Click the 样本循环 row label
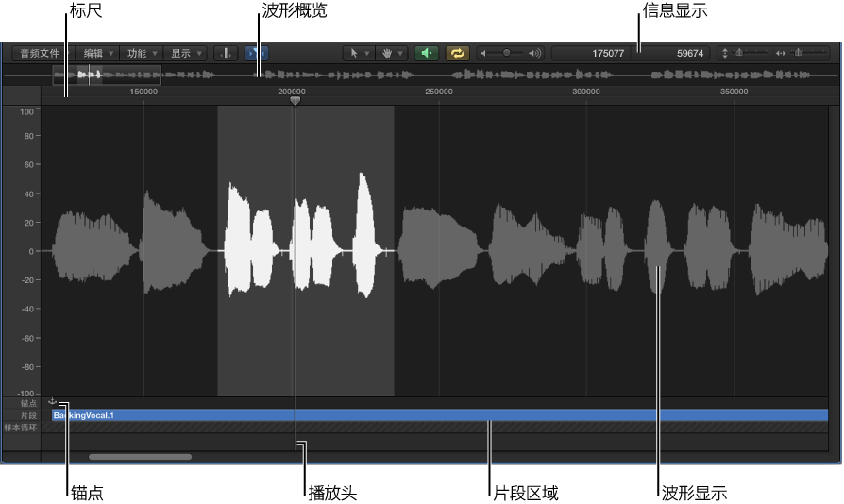The height and width of the screenshot is (504, 844). [21, 428]
